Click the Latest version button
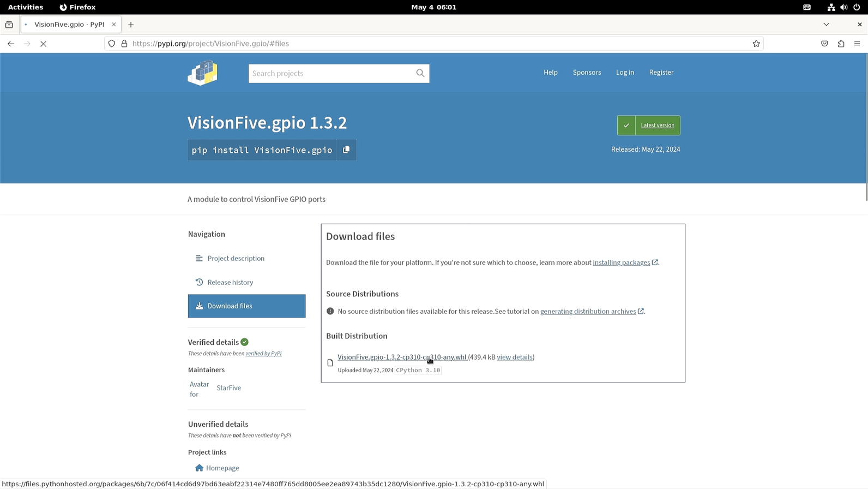The image size is (868, 489). [x=657, y=126]
